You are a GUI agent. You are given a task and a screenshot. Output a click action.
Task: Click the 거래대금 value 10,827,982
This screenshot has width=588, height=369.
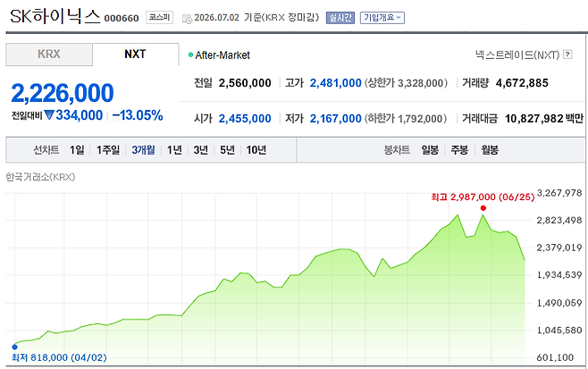tap(534, 119)
